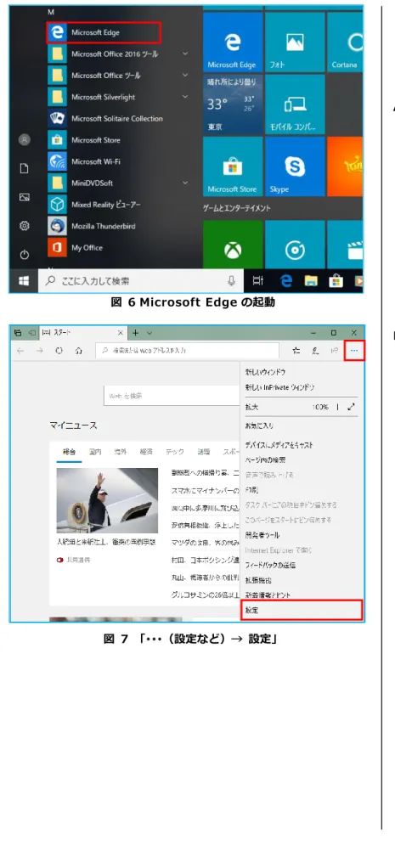Choose デバイスにメディアをキャスト
The image size is (395, 868).
pyautogui.click(x=279, y=445)
